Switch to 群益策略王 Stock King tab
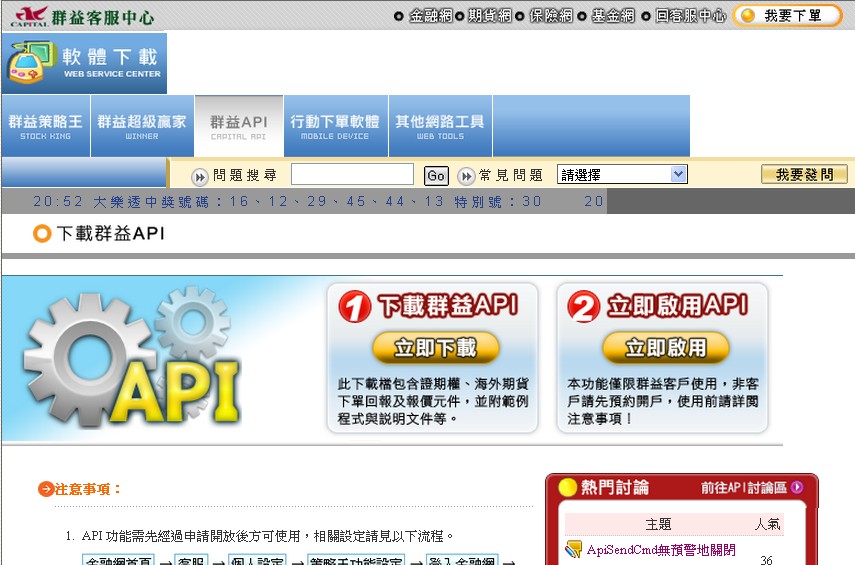Viewport: 855px width, 565px height. pyautogui.click(x=45, y=126)
